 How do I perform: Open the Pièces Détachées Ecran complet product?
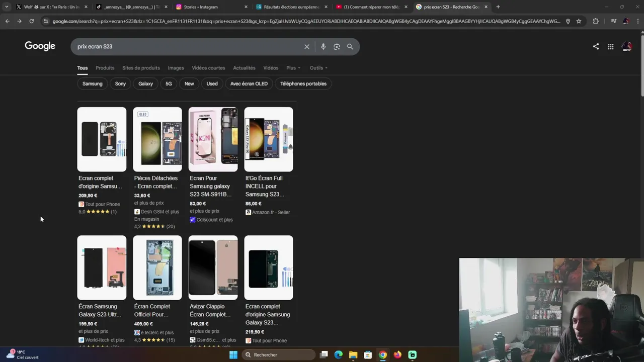157,168
